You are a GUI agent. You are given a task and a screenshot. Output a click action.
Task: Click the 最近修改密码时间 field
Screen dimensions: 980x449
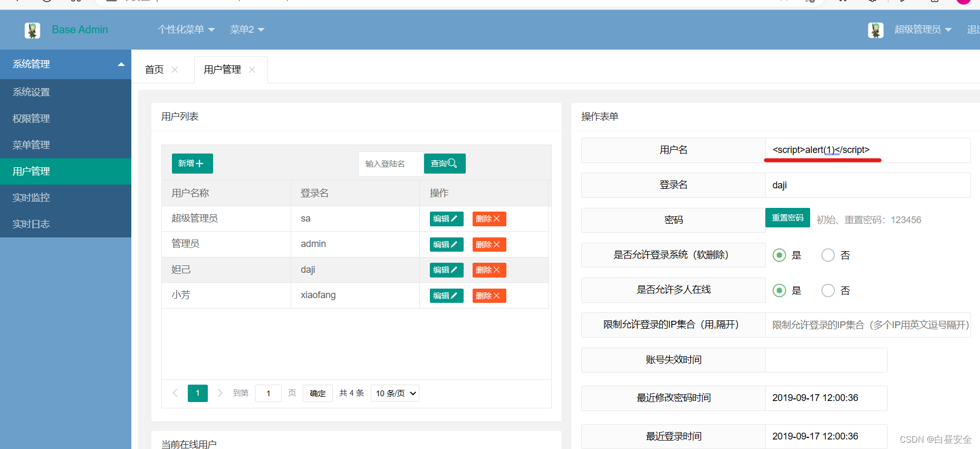tap(826, 398)
